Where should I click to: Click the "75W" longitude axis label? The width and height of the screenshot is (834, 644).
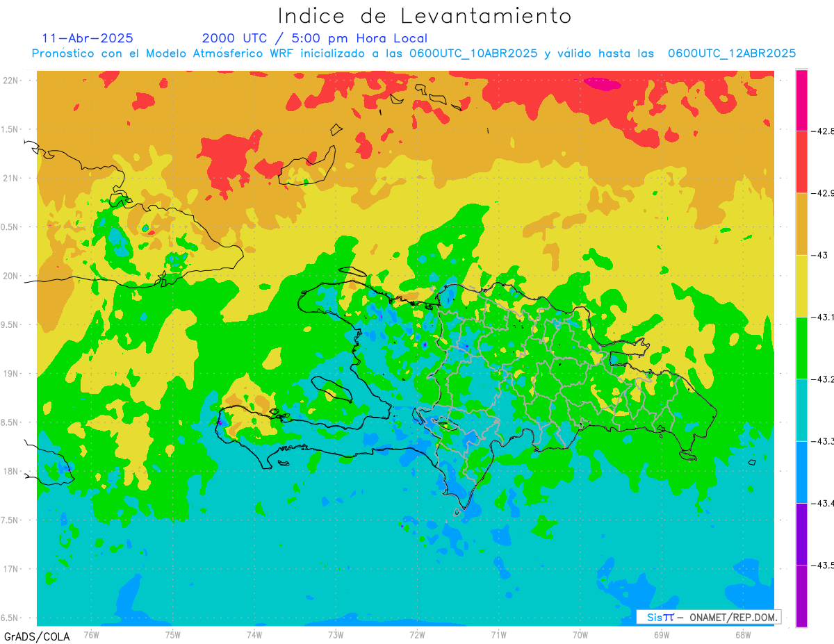(x=173, y=634)
